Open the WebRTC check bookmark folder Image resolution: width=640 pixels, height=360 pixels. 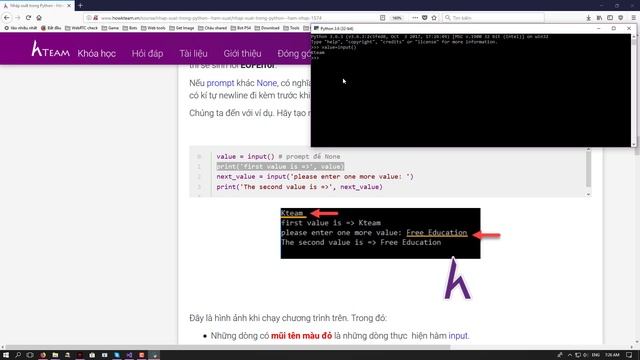(81, 28)
